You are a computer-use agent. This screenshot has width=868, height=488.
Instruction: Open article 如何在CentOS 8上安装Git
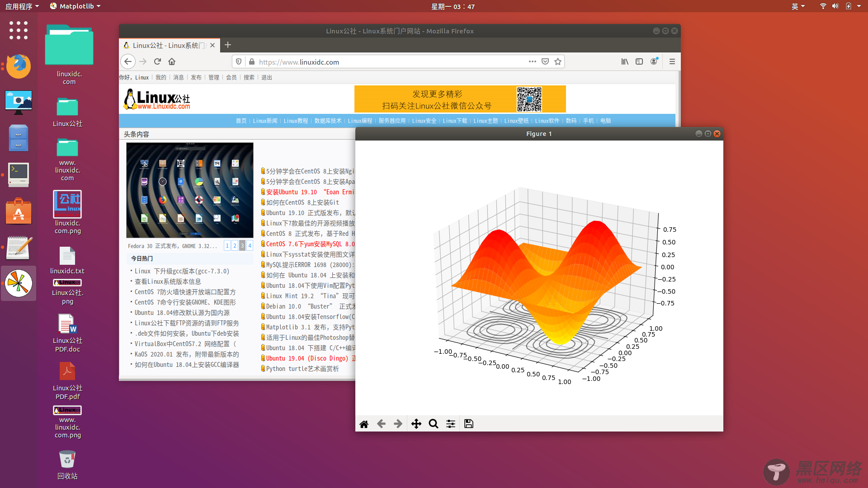tap(302, 202)
